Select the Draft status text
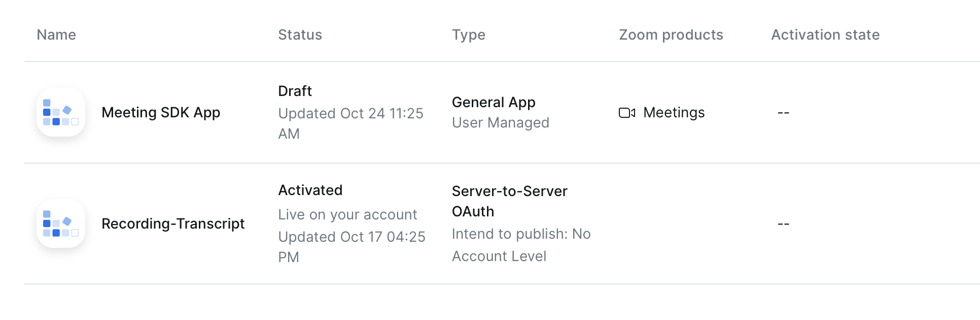 tap(295, 91)
